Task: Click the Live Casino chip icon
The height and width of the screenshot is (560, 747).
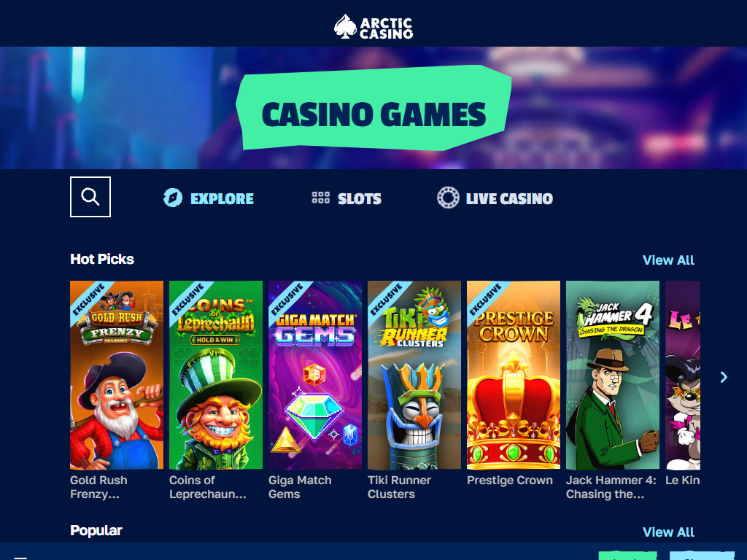Action: pos(448,198)
